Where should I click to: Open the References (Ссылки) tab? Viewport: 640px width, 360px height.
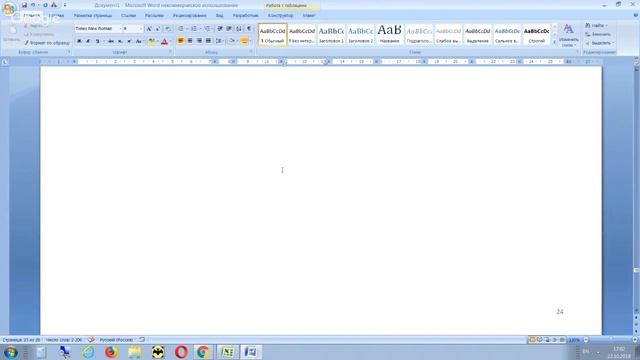(x=128, y=16)
